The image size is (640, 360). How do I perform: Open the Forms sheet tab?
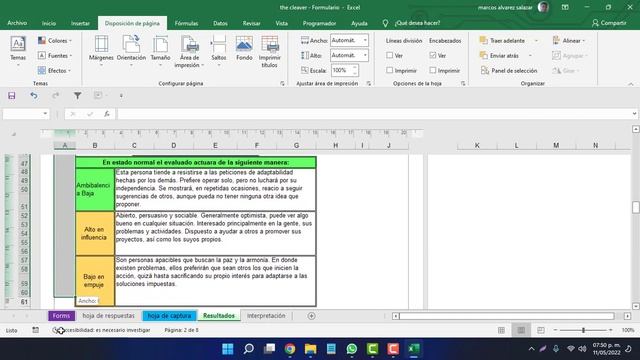(61, 316)
